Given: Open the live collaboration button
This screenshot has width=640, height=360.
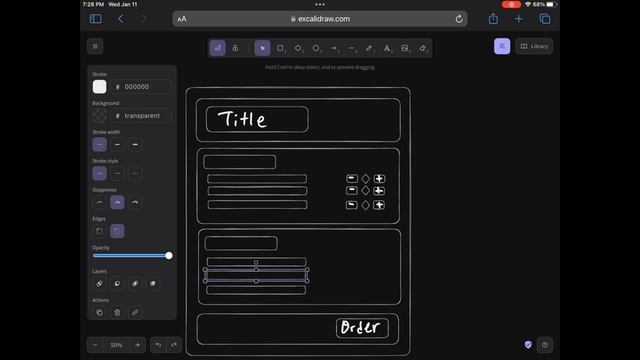Looking at the screenshot, I should pos(502,46).
